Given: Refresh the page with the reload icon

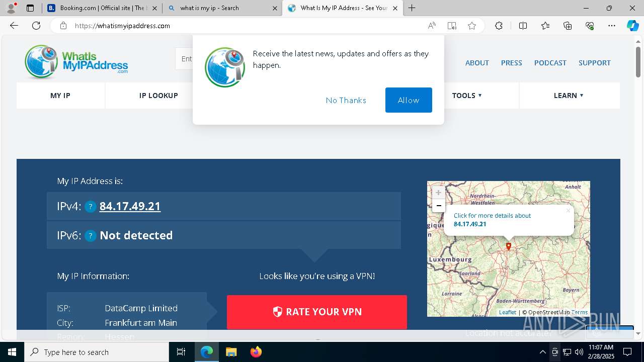Looking at the screenshot, I should click(x=36, y=26).
